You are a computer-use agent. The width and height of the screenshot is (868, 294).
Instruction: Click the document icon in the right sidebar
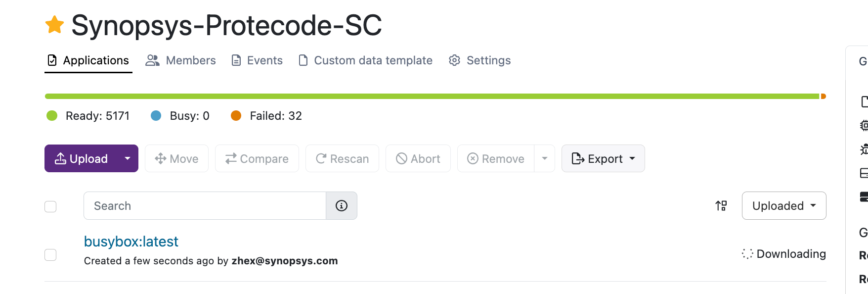(x=864, y=101)
